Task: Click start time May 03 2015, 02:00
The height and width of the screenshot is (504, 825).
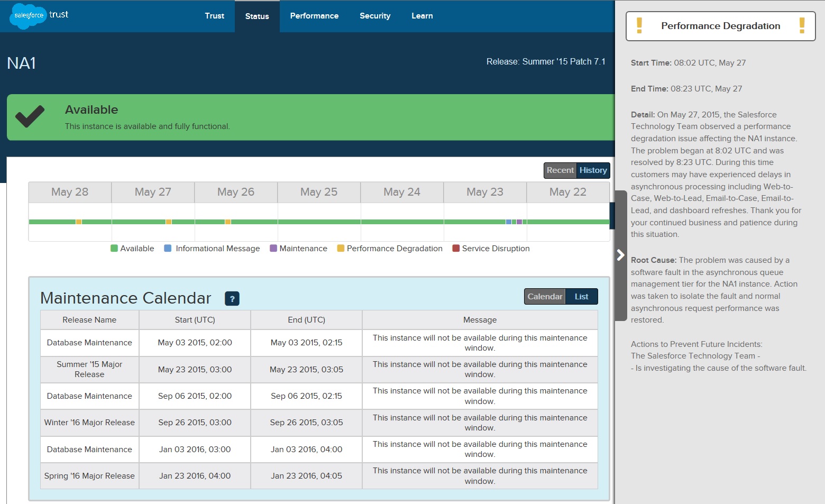Action: [195, 343]
